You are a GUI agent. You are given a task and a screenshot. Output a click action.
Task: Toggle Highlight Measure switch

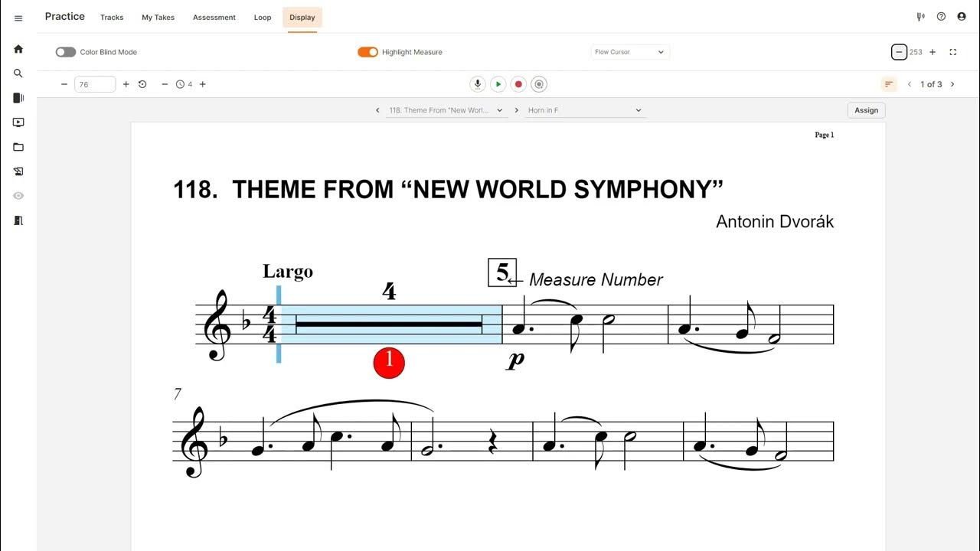(367, 52)
